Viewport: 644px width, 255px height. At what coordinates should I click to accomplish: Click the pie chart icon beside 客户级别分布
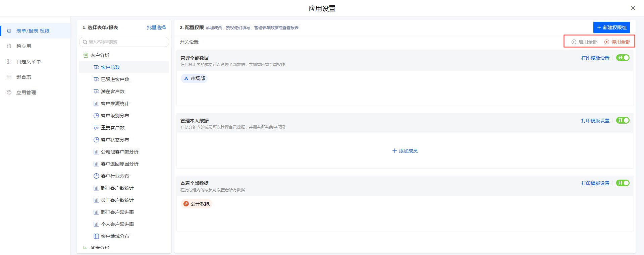96,116
